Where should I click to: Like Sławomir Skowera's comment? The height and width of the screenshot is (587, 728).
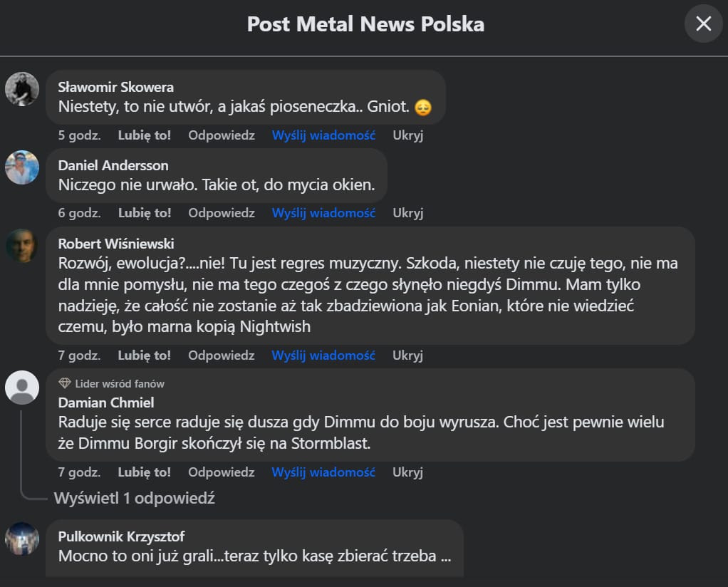145,135
